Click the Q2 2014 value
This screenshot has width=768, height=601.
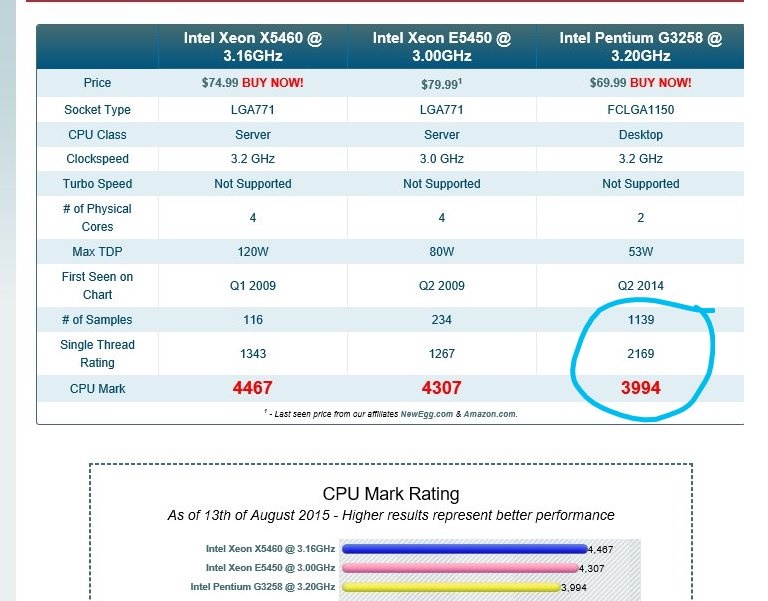pos(641,286)
